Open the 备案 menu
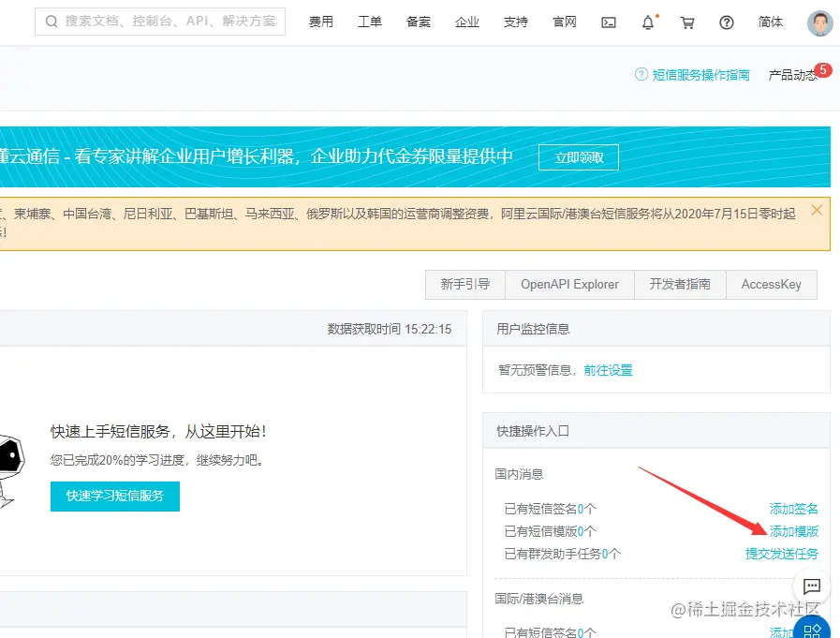 click(x=419, y=22)
